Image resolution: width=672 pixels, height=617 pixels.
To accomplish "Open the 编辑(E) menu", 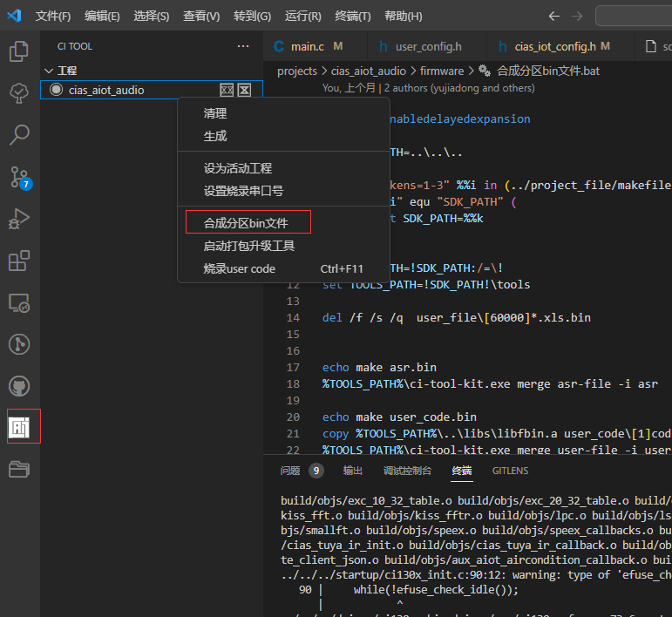I will tap(102, 17).
